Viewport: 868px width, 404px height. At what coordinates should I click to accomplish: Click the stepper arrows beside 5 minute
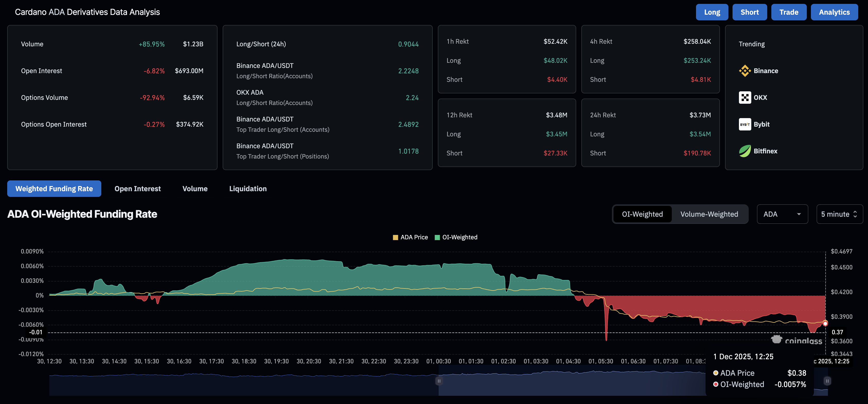[855, 214]
